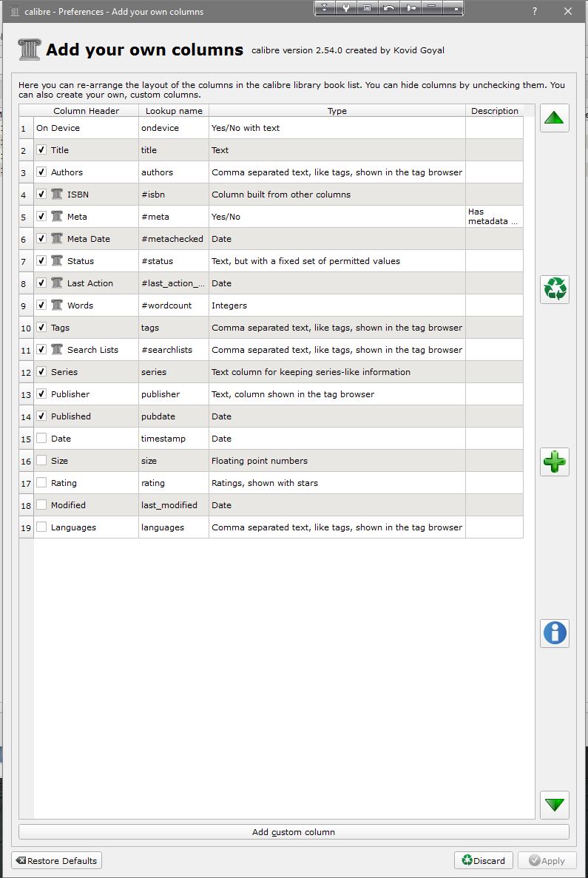Enable the Rating column checkbox
This screenshot has width=588, height=878.
coord(41,482)
